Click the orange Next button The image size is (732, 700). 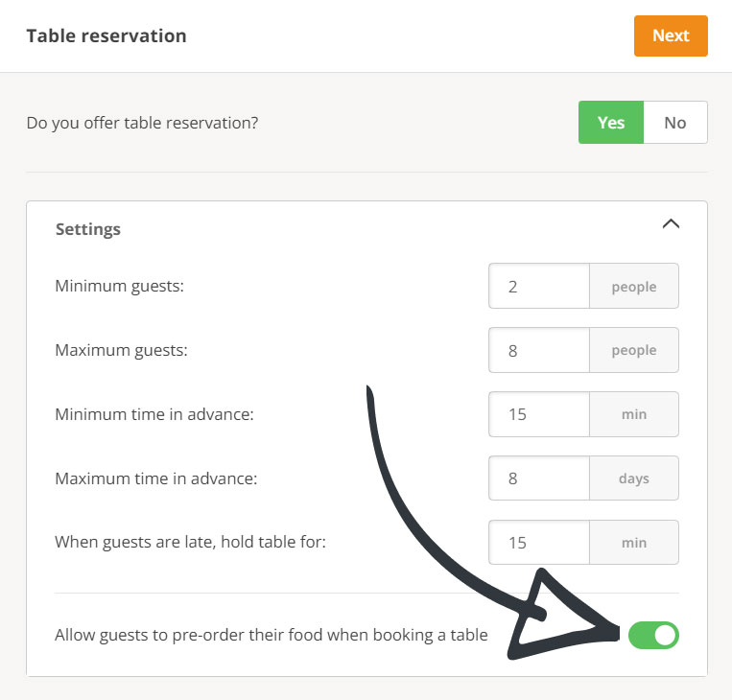click(671, 36)
